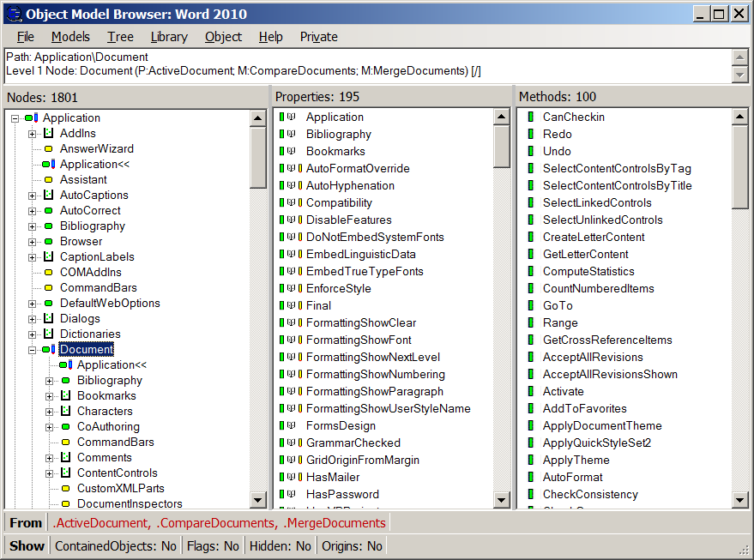Click the COMAddIns yellow node icon
This screenshot has height=560, width=754.
(49, 272)
